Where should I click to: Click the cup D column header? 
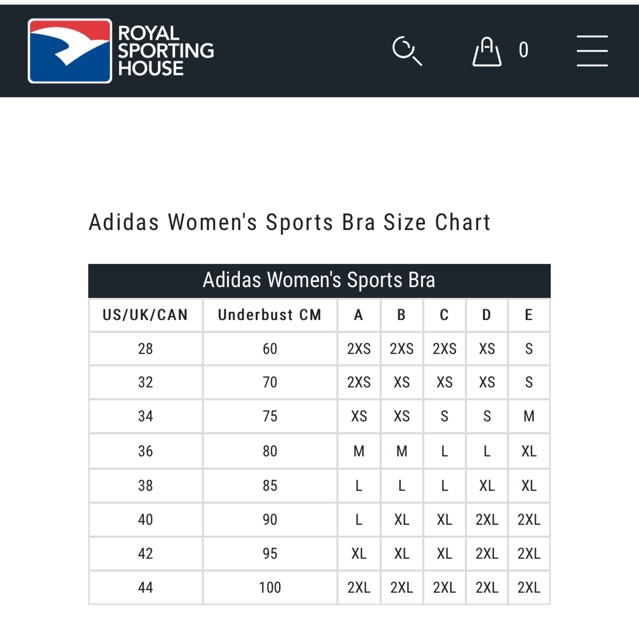(487, 315)
